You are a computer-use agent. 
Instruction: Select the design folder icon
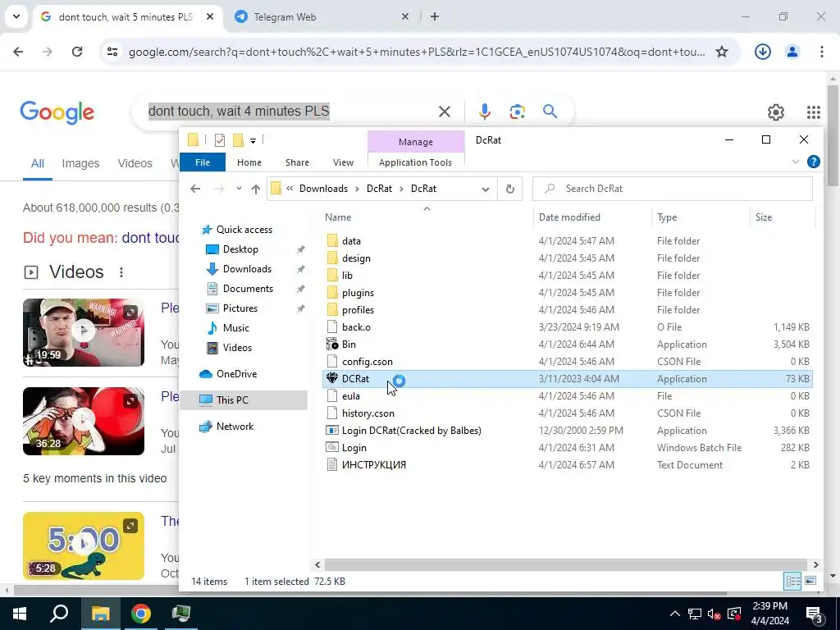coord(332,258)
